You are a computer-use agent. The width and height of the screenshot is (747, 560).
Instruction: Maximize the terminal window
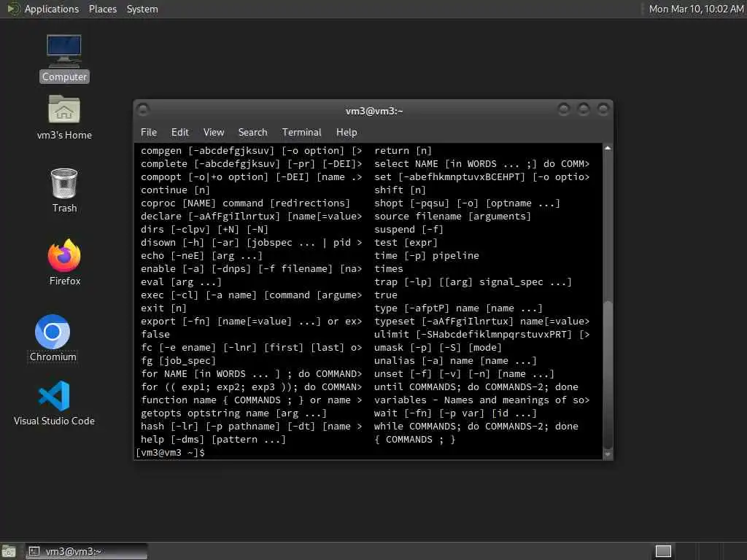point(583,110)
